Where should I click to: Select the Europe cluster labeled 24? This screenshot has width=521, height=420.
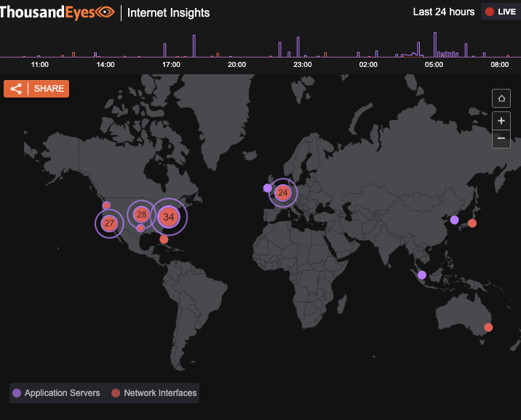coord(283,193)
